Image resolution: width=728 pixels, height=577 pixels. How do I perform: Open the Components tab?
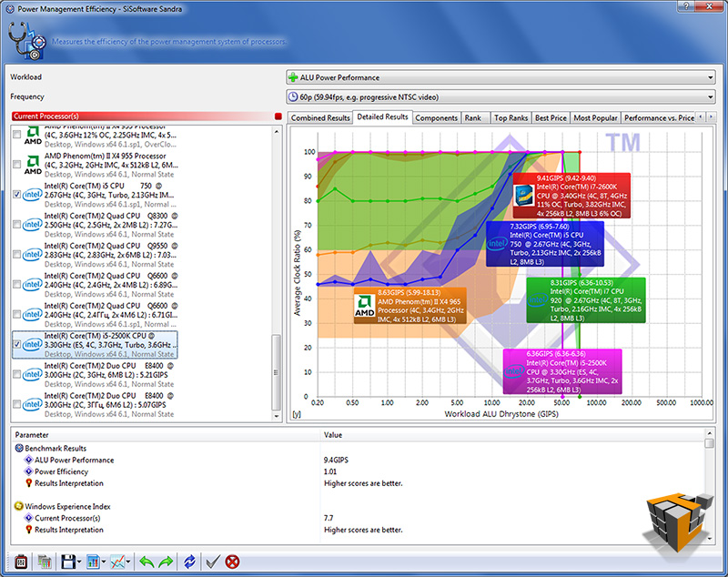click(x=437, y=118)
